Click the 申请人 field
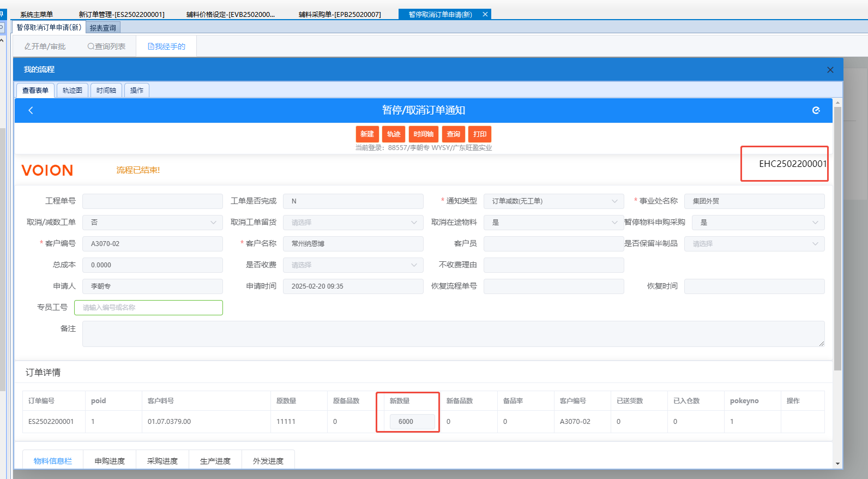The width and height of the screenshot is (868, 479). [x=153, y=286]
